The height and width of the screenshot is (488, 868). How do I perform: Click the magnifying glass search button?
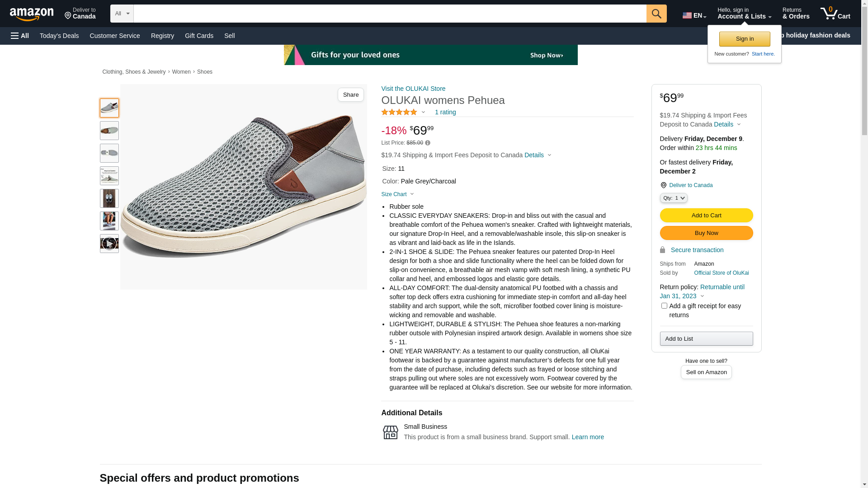(656, 14)
